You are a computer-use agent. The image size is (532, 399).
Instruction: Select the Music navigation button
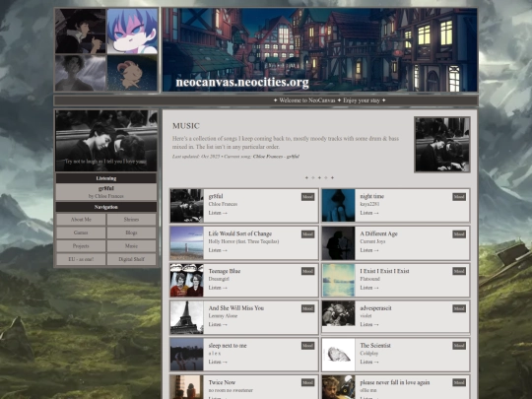pos(131,246)
